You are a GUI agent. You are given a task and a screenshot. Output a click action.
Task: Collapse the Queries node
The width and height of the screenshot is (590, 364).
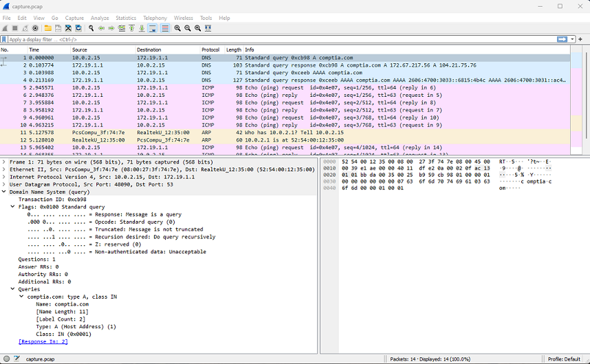(13, 289)
